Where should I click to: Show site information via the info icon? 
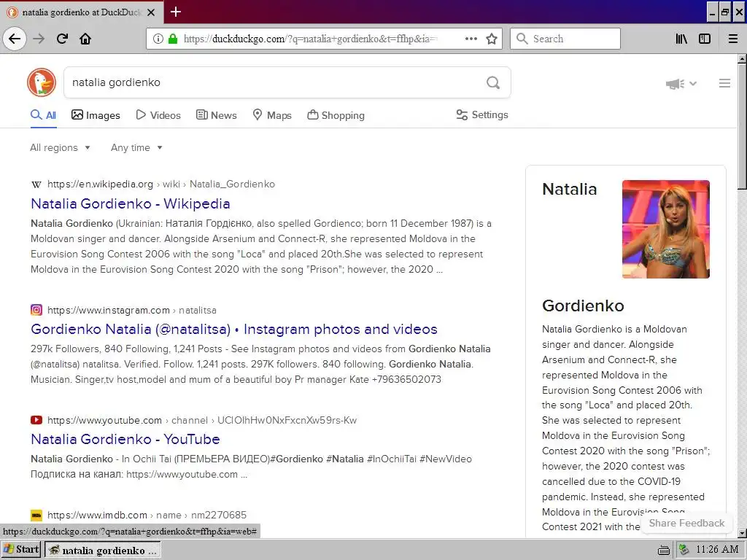coord(158,39)
